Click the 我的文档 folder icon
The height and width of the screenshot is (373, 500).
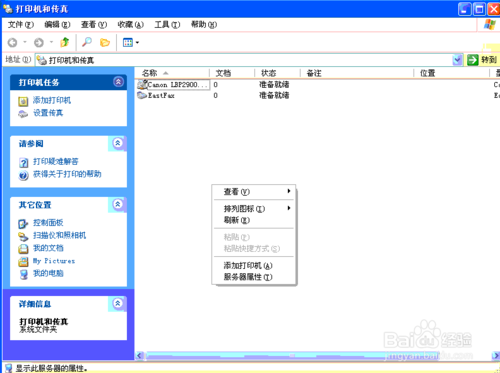click(23, 249)
